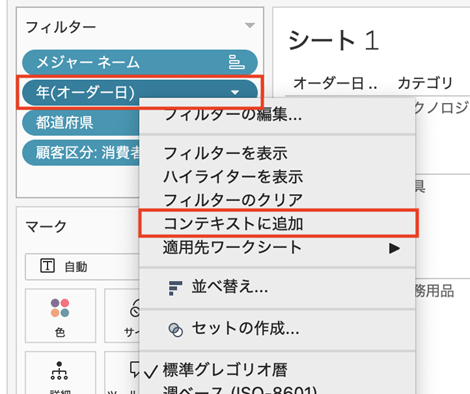470x394 pixels.
Task: Click the sort icon on メジャー ネーム pill
Action: coord(236,62)
